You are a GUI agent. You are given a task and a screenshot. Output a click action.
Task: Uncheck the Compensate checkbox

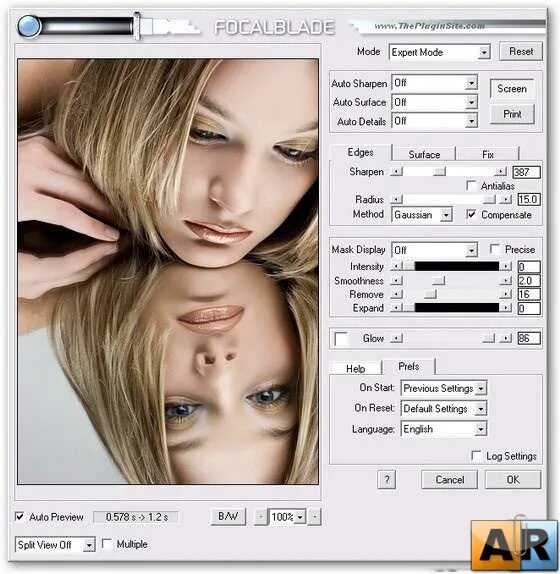tap(471, 215)
